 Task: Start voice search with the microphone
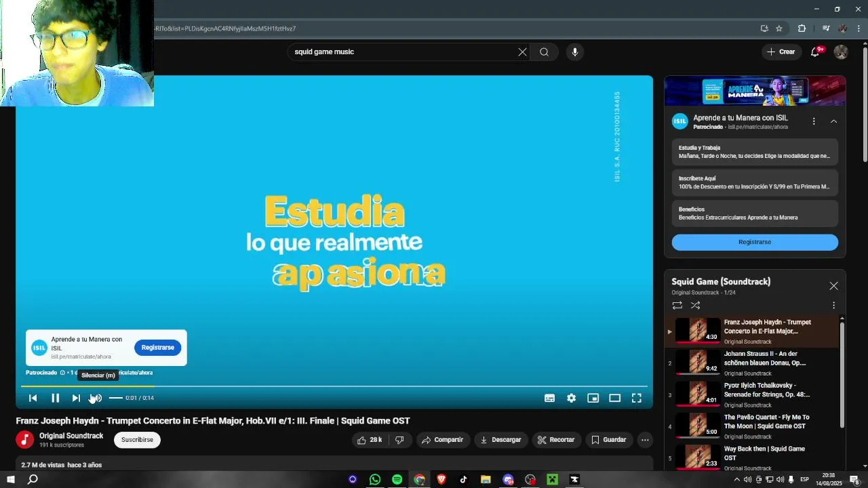(574, 52)
